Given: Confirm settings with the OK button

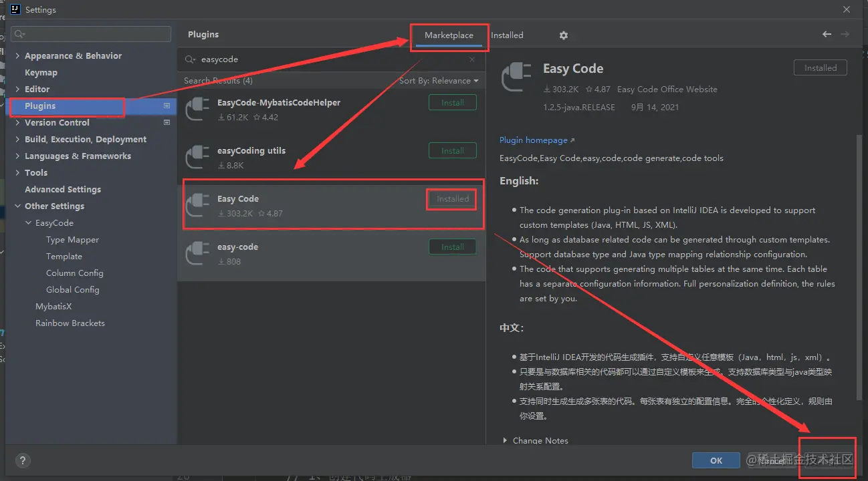Looking at the screenshot, I should coord(716,460).
